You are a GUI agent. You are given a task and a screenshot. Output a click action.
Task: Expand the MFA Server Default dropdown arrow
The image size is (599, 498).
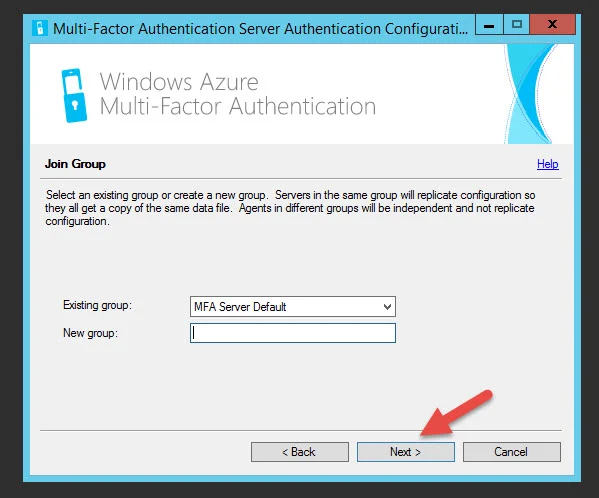pyautogui.click(x=387, y=307)
